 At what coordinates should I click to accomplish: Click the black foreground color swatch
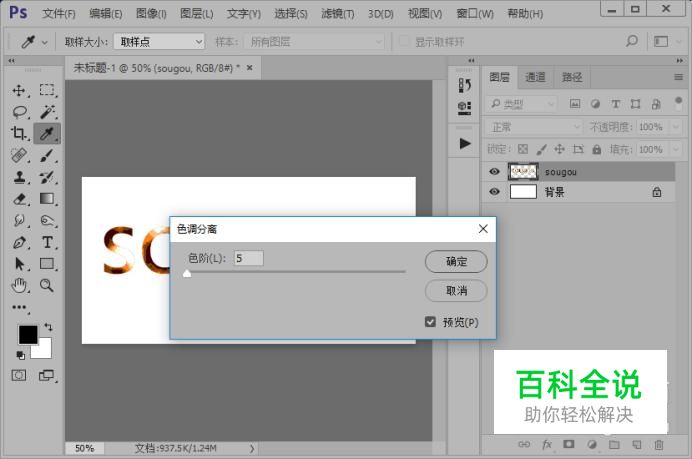26,334
